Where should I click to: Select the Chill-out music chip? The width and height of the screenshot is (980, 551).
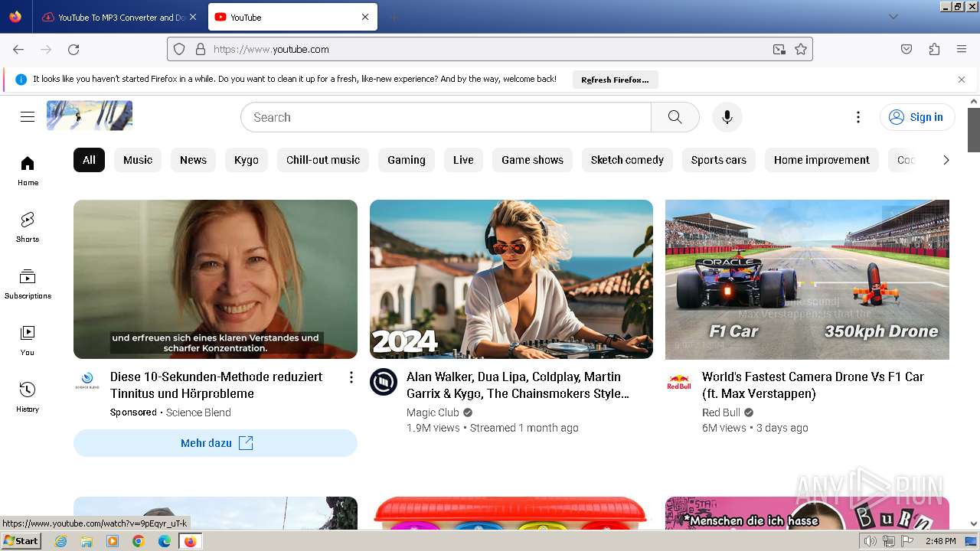tap(323, 160)
